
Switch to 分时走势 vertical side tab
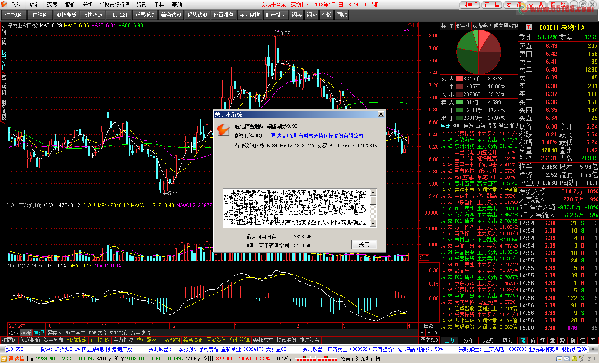point(4,35)
